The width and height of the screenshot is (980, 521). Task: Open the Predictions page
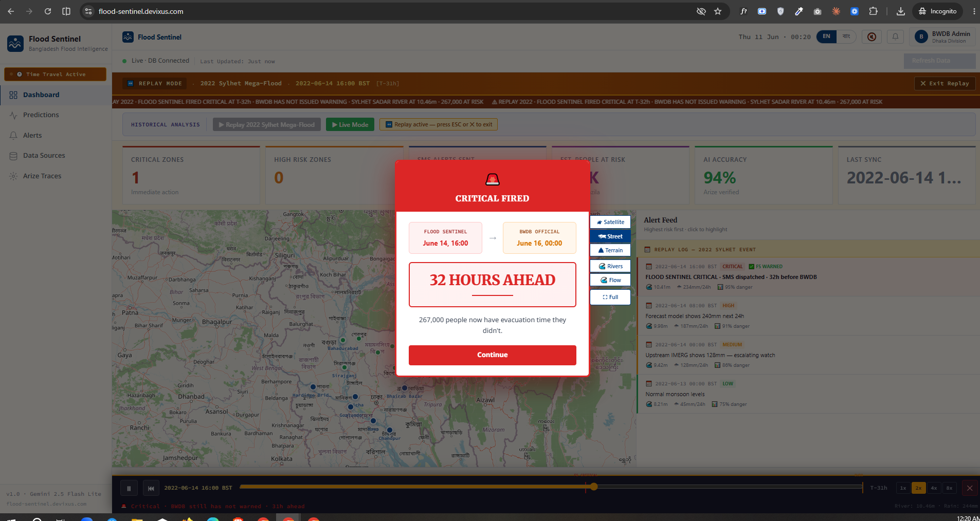56,115
